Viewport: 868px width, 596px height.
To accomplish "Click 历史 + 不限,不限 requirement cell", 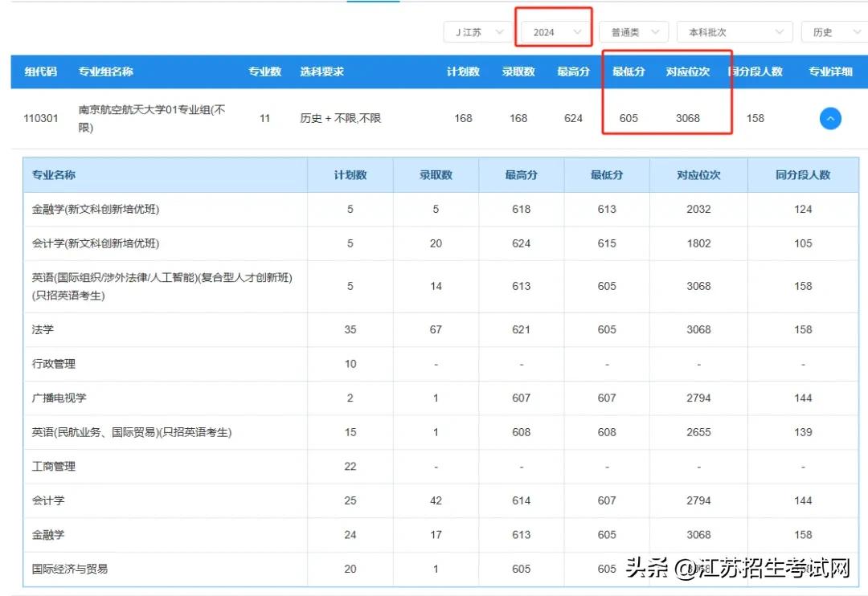I will [x=341, y=118].
